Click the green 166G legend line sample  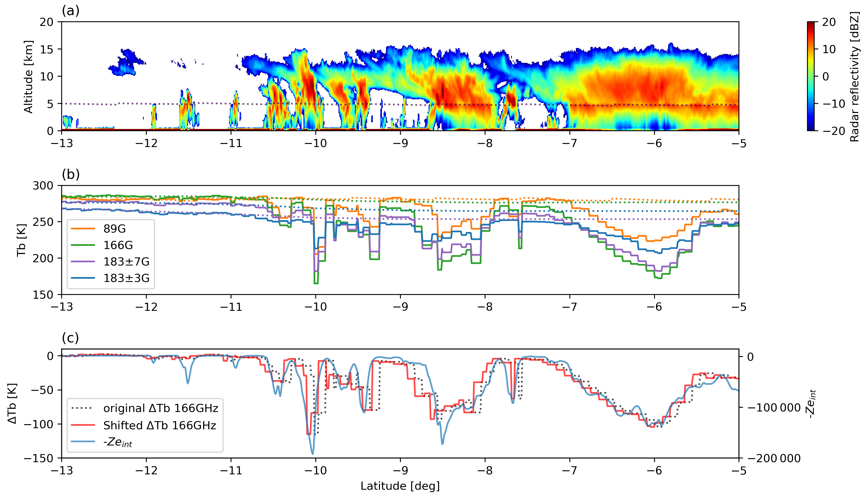click(83, 245)
